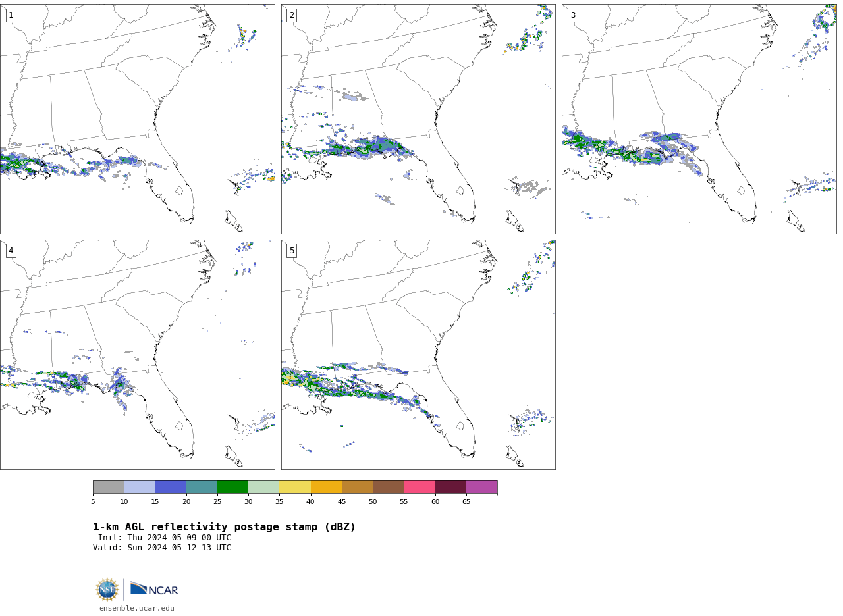Click the title '1-km AGL reflectivity postage stamp (dBZ)'
Screen dimensions: 843x616
pyautogui.click(x=224, y=527)
